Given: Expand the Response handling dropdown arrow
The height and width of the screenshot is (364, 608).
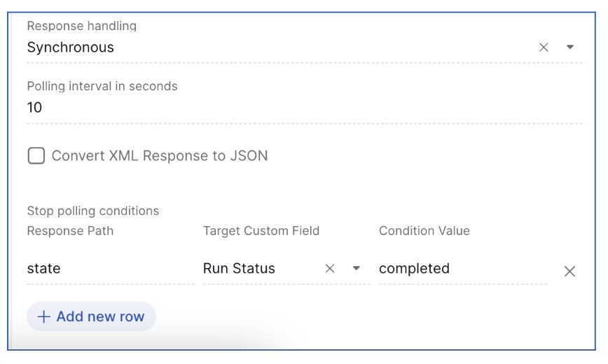Looking at the screenshot, I should [x=570, y=47].
